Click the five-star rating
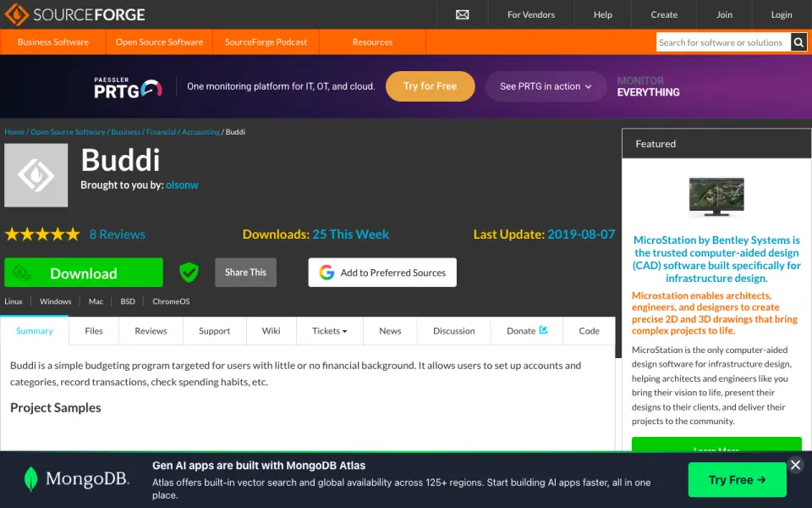The width and height of the screenshot is (812, 508). 42,235
